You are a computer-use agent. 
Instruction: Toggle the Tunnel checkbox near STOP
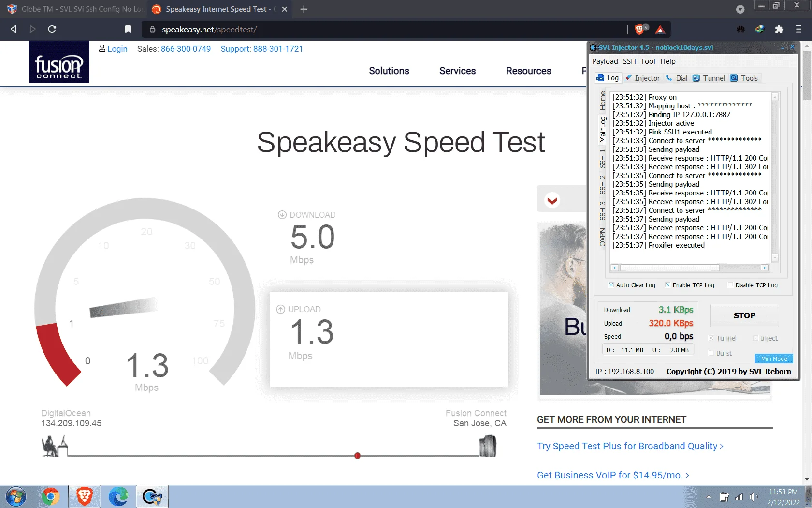(x=711, y=338)
